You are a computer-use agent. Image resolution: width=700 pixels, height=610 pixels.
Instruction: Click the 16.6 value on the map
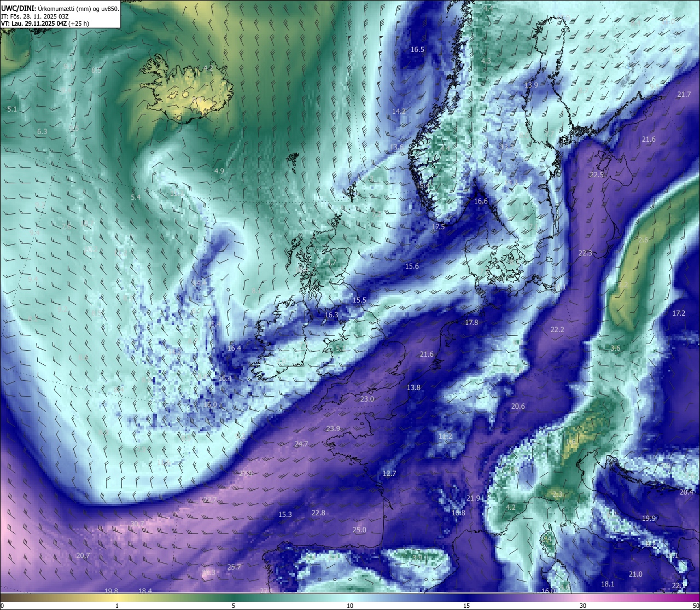coord(481,201)
